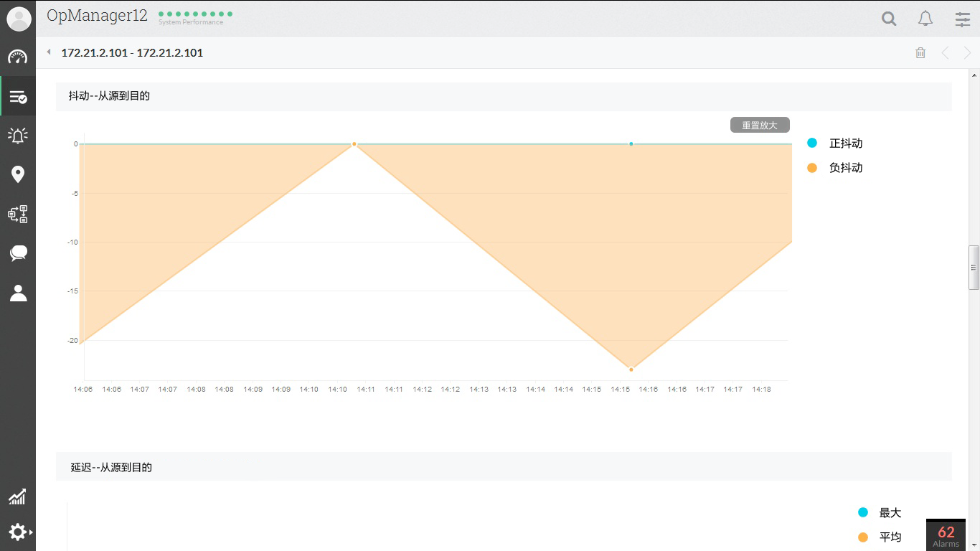
Task: Click the System Performance green dots indicator
Action: point(195,14)
